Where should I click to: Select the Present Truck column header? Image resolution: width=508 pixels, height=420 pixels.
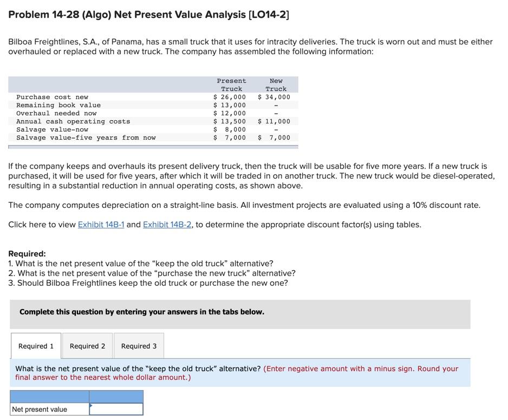click(x=231, y=84)
